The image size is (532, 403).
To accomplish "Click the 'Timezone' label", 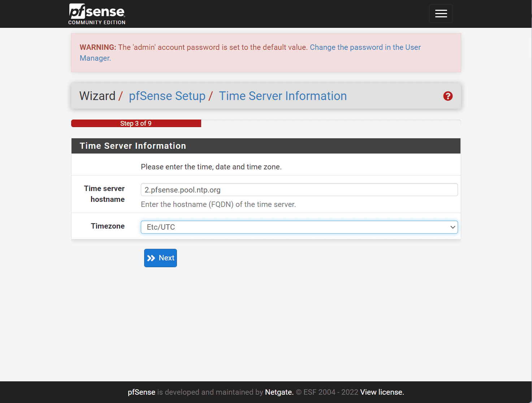I will click(108, 226).
